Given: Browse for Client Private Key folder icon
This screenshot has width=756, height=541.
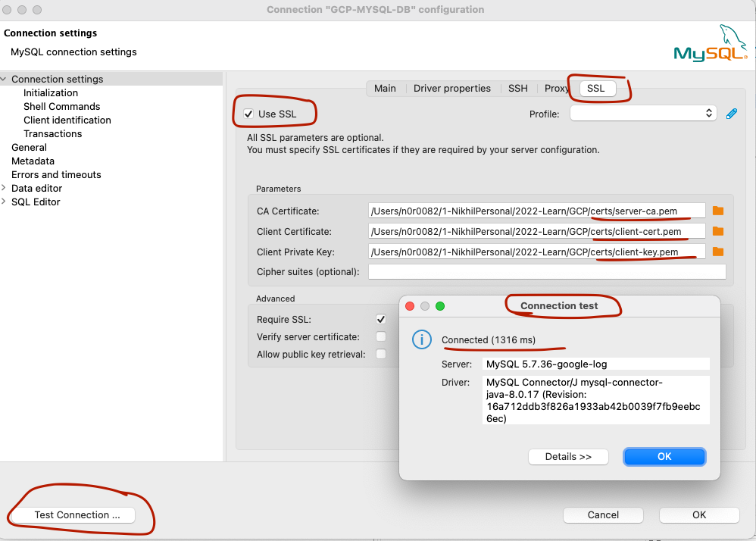Looking at the screenshot, I should coord(718,252).
